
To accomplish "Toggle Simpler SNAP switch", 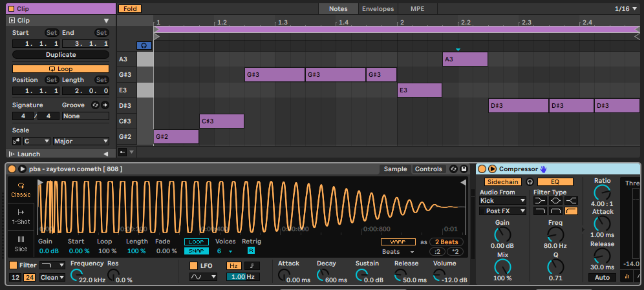I will (196, 251).
